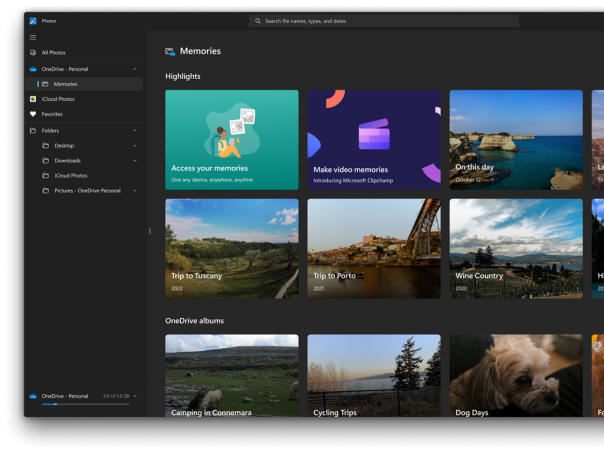Screen dimensions: 604x453
Task: Click the Photos app logo in title bar
Action: (33, 20)
